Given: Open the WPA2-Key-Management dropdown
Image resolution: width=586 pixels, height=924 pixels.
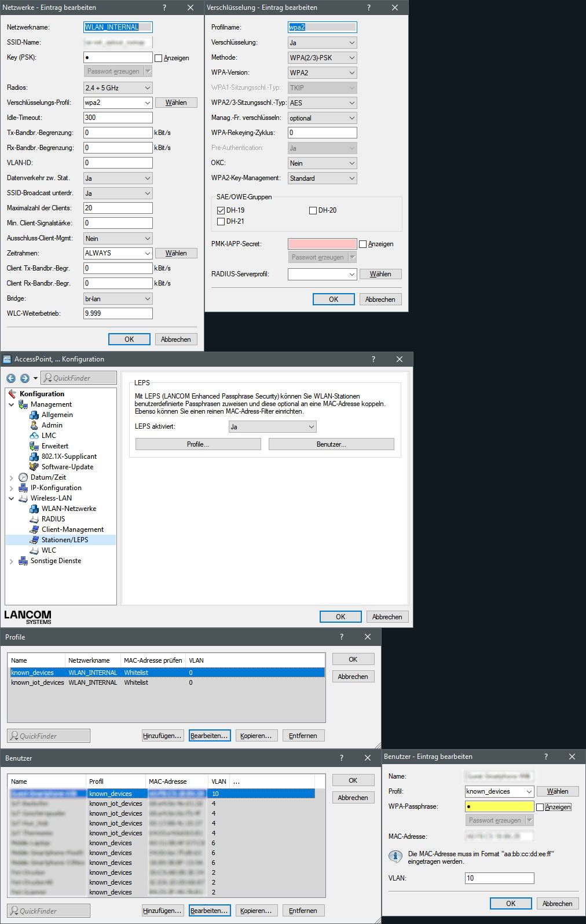Looking at the screenshot, I should pyautogui.click(x=323, y=178).
